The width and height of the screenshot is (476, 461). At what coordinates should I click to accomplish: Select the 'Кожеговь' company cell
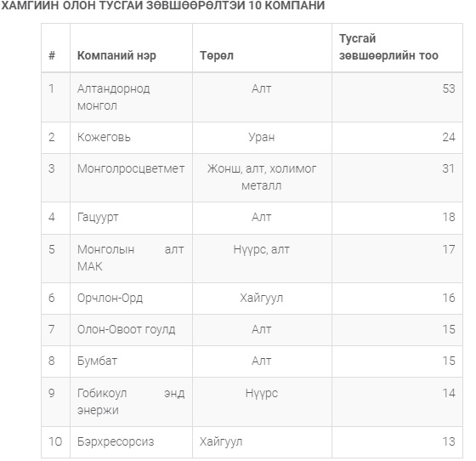131,138
